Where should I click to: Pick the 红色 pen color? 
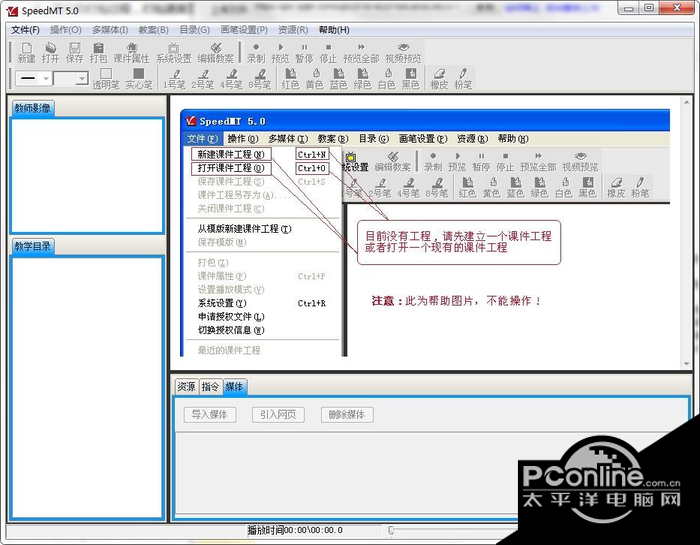pos(291,79)
